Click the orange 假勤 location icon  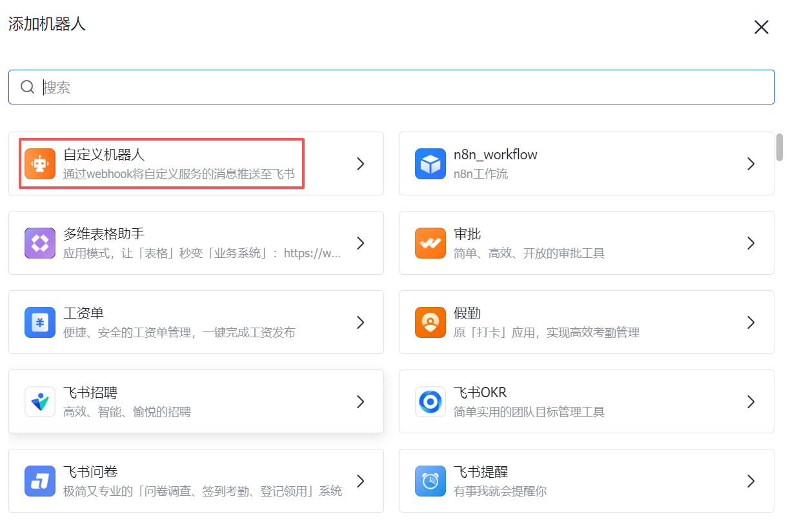click(x=430, y=322)
